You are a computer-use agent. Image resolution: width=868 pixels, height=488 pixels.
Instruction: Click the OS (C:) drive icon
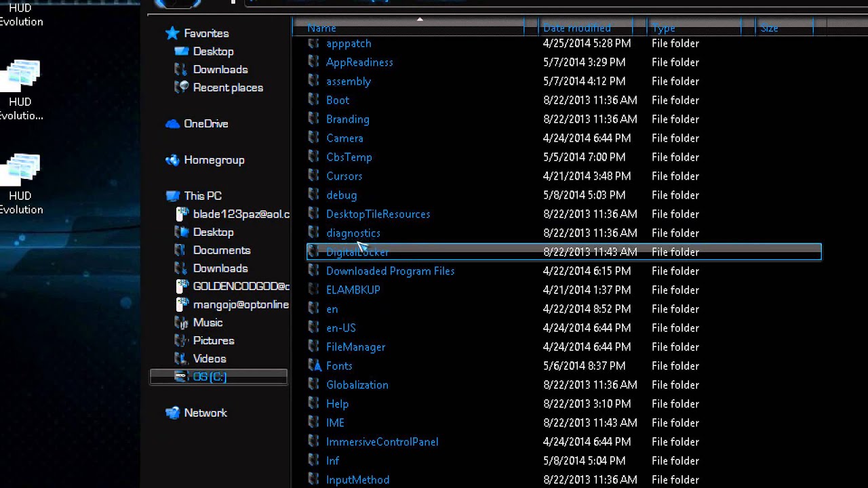click(x=181, y=377)
